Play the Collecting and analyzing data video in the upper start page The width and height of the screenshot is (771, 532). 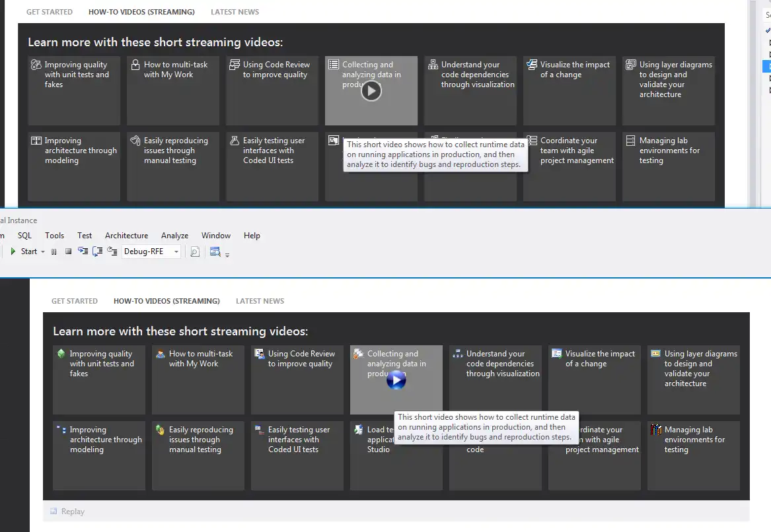click(371, 91)
